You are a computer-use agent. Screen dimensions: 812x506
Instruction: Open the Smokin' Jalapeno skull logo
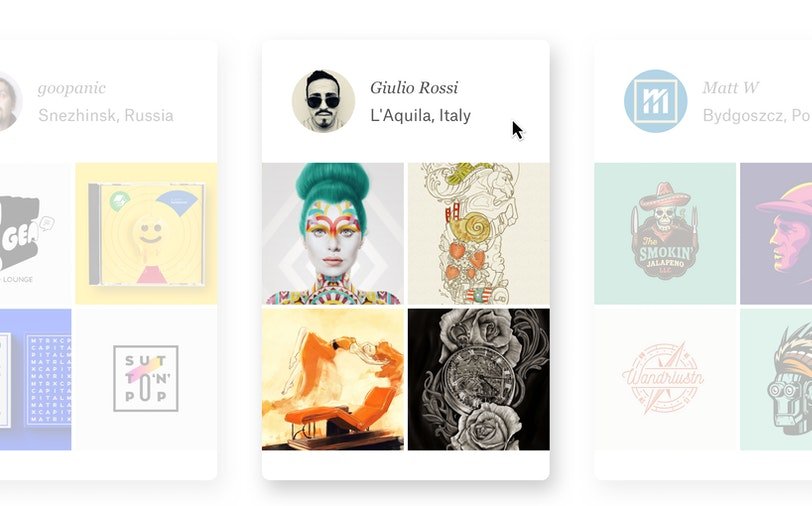[x=665, y=234]
